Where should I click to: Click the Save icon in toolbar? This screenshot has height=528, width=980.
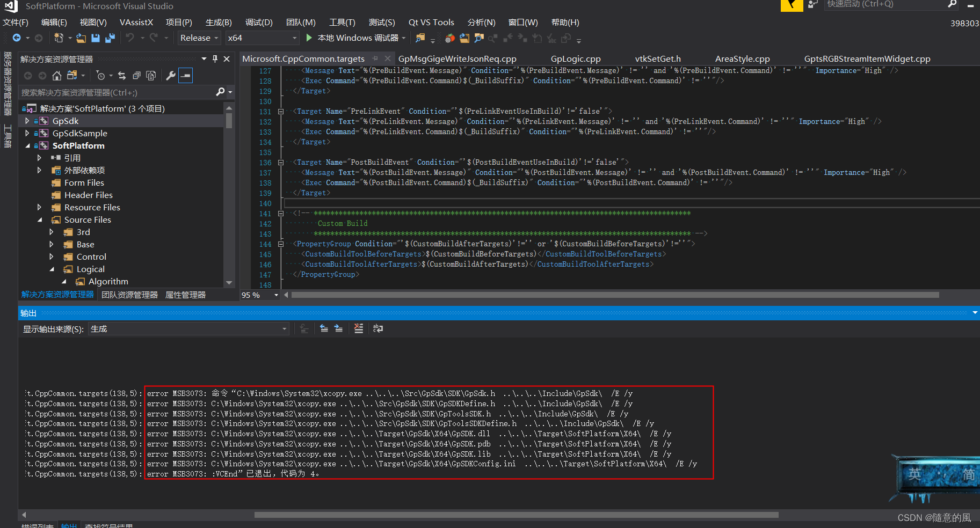96,38
